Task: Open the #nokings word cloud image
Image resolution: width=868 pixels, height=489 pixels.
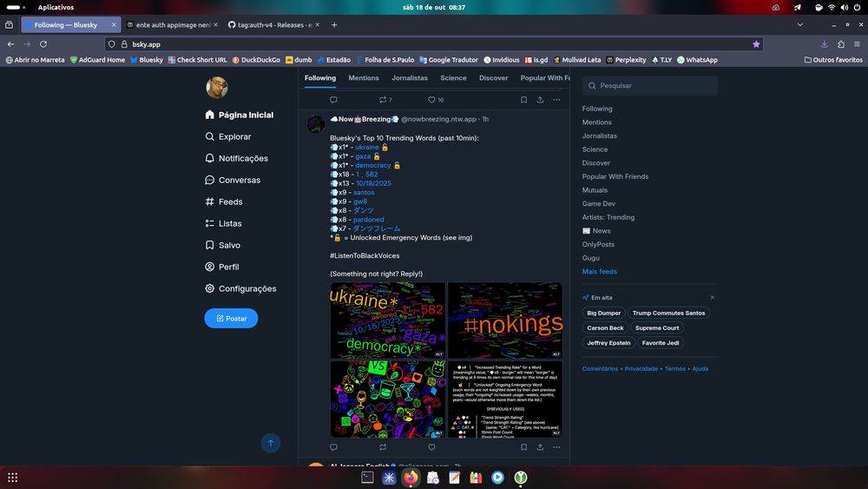Action: 505,320
